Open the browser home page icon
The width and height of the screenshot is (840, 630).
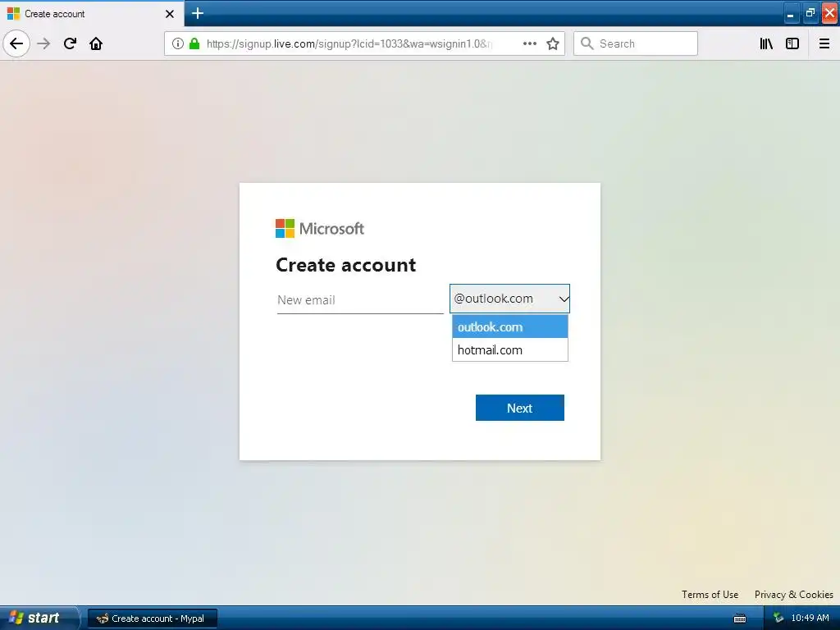96,43
